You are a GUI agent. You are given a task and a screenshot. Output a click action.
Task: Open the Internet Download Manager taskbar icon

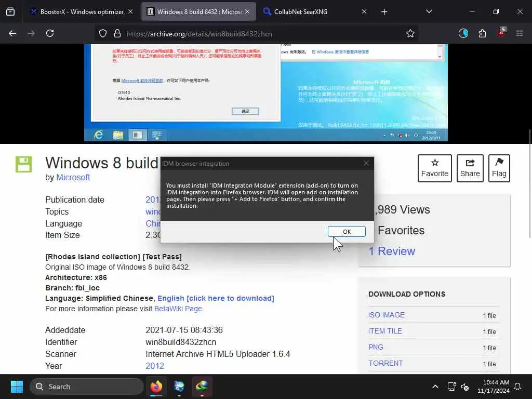click(x=202, y=387)
